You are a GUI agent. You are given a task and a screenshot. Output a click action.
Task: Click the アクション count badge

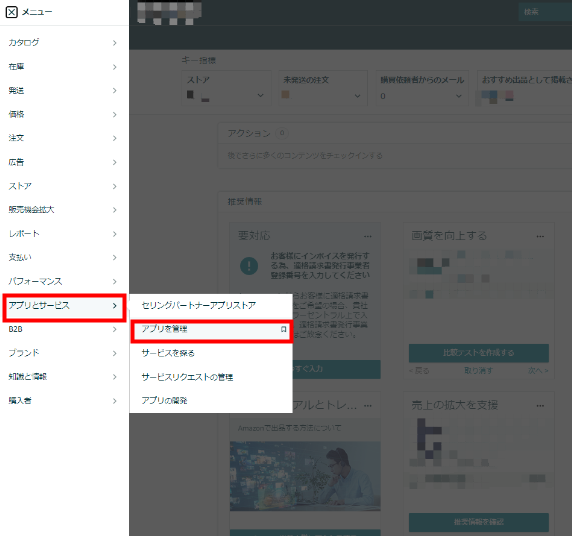[x=282, y=133]
